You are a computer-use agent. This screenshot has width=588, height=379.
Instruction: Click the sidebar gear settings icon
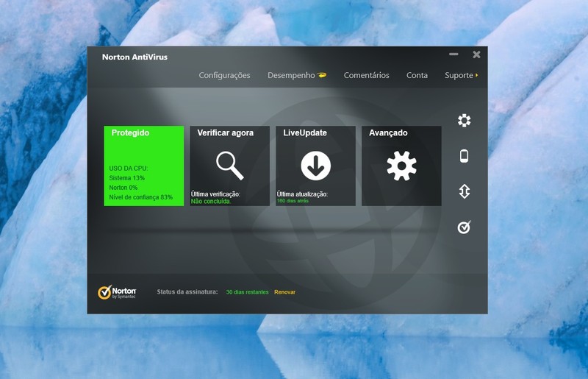click(x=465, y=120)
